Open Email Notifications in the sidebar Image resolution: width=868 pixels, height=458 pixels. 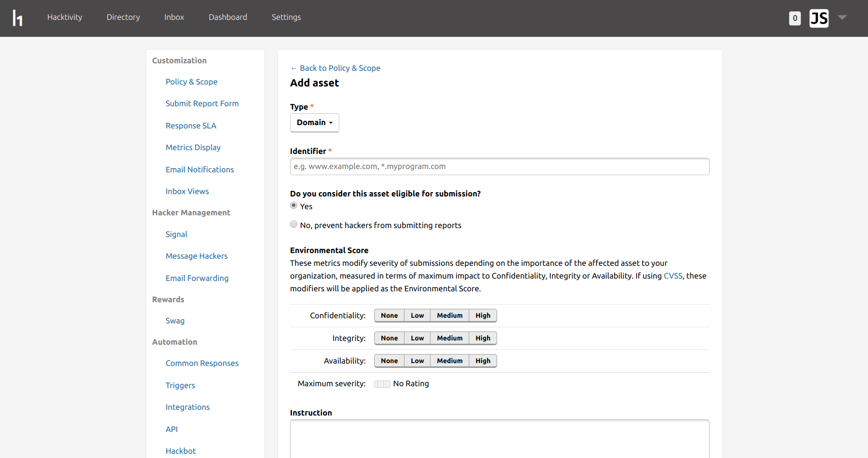tap(199, 170)
